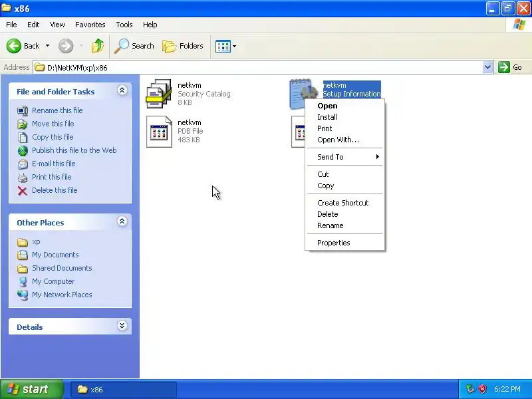This screenshot has height=399, width=532.
Task: Open the My Documents icon
Action: click(23, 255)
